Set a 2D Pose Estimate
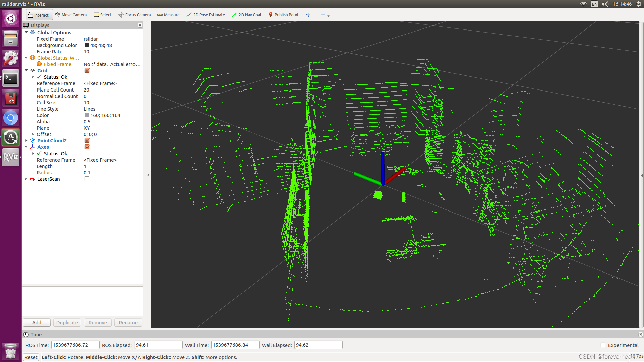This screenshot has height=362, width=644. click(206, 15)
